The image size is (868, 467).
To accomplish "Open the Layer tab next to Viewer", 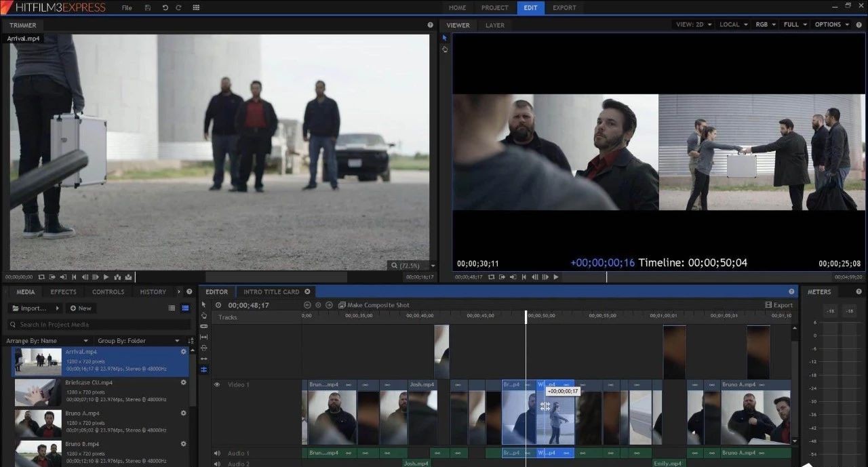I will [495, 25].
